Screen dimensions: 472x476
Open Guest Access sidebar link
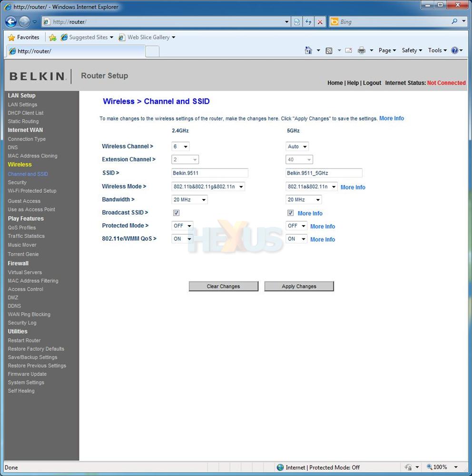[x=24, y=201]
